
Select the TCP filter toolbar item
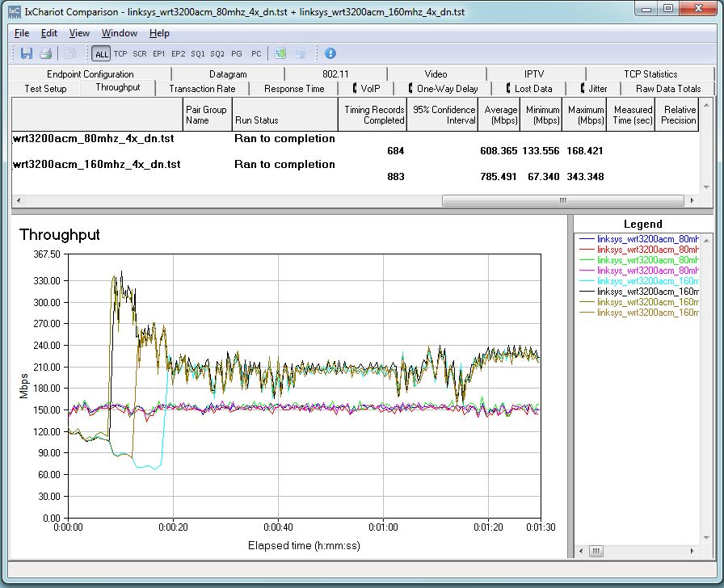120,54
